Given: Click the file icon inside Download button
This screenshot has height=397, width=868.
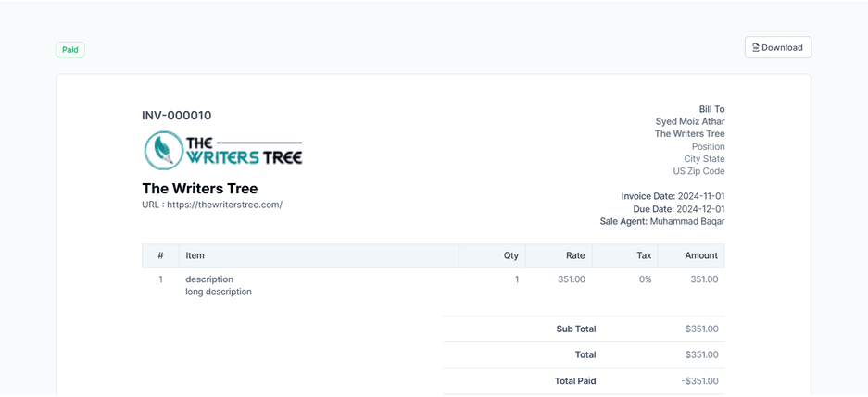Looking at the screenshot, I should (x=756, y=47).
